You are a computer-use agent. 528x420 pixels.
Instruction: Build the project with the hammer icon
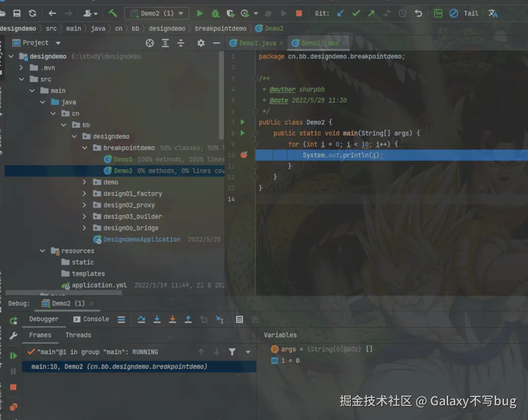click(113, 13)
